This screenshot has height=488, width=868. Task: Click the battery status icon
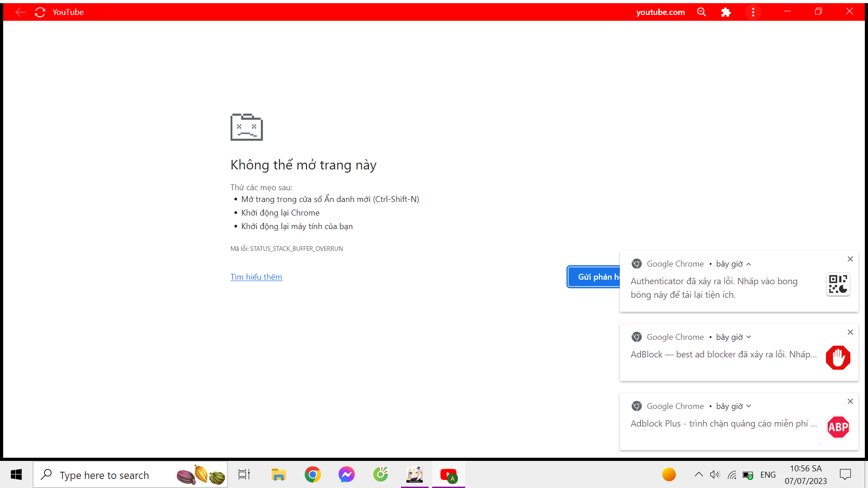point(748,475)
